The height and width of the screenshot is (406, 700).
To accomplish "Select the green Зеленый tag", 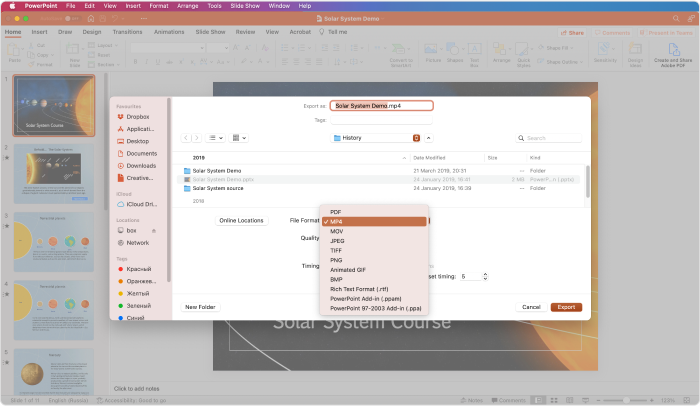I will coord(134,306).
